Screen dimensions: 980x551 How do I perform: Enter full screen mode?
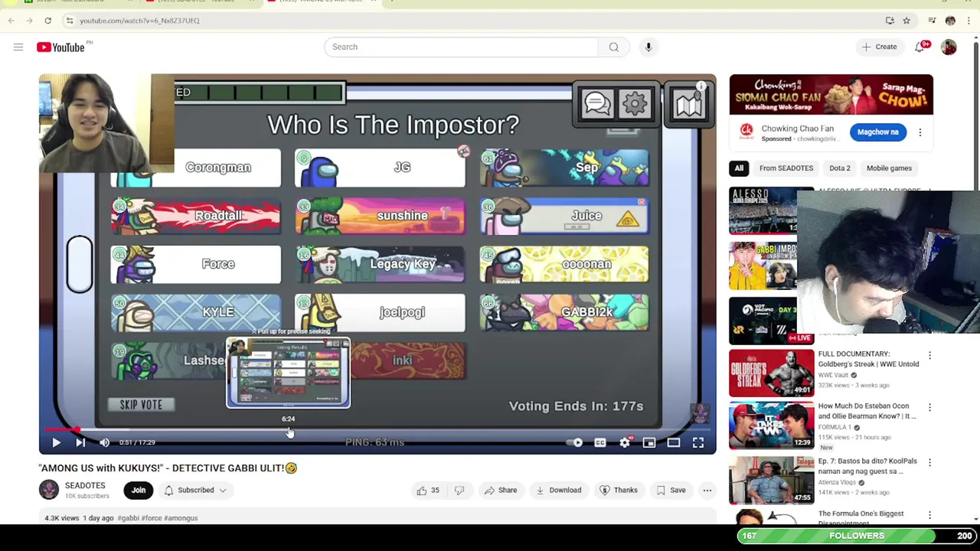(698, 442)
